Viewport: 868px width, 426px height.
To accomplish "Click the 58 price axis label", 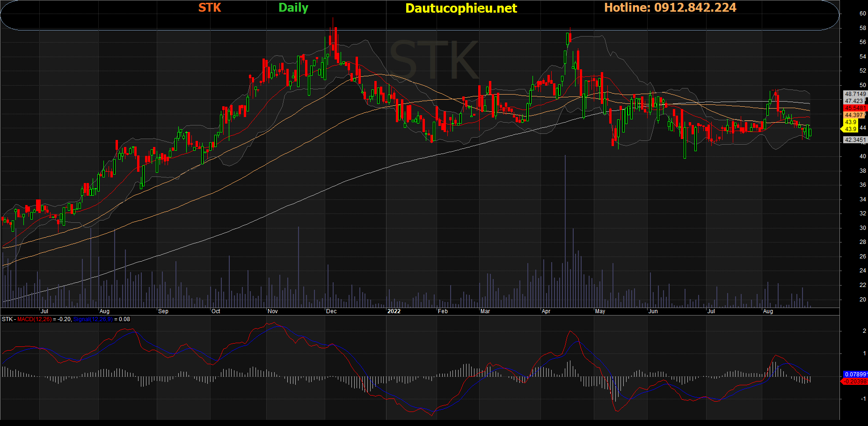I will (x=862, y=28).
